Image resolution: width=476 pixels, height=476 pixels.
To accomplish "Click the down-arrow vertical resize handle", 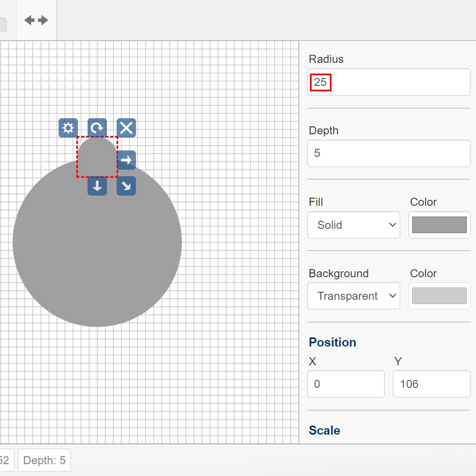I will coord(97,186).
